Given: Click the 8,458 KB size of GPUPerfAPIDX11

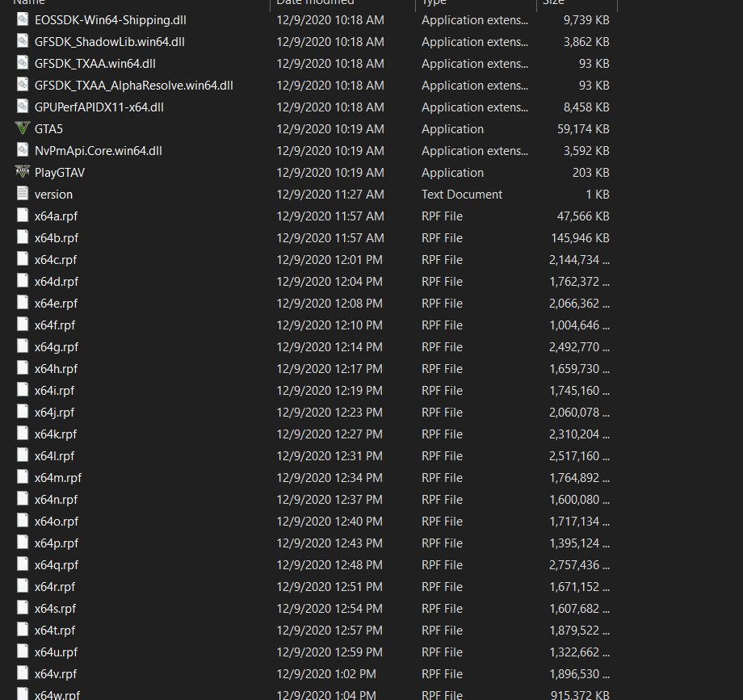Looking at the screenshot, I should 586,107.
